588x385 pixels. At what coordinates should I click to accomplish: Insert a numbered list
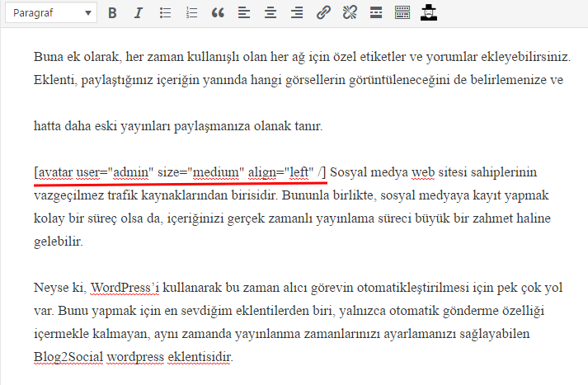pyautogui.click(x=191, y=12)
